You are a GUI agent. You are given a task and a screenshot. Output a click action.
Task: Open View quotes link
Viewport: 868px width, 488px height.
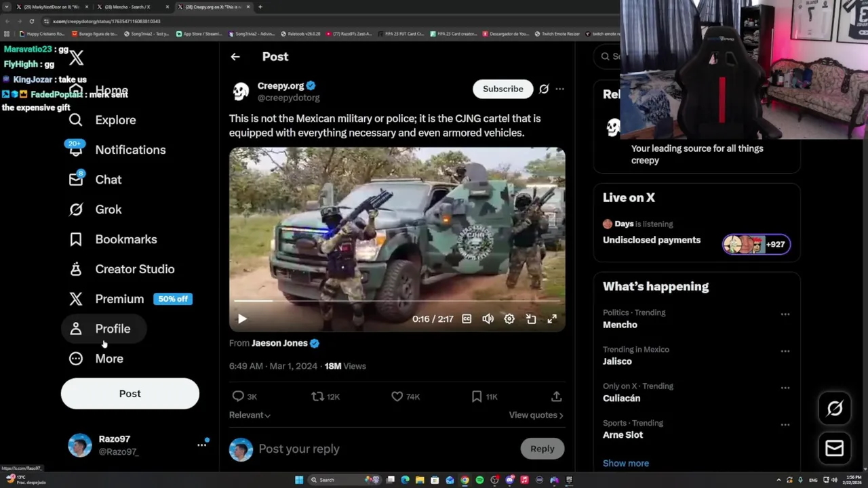click(536, 415)
